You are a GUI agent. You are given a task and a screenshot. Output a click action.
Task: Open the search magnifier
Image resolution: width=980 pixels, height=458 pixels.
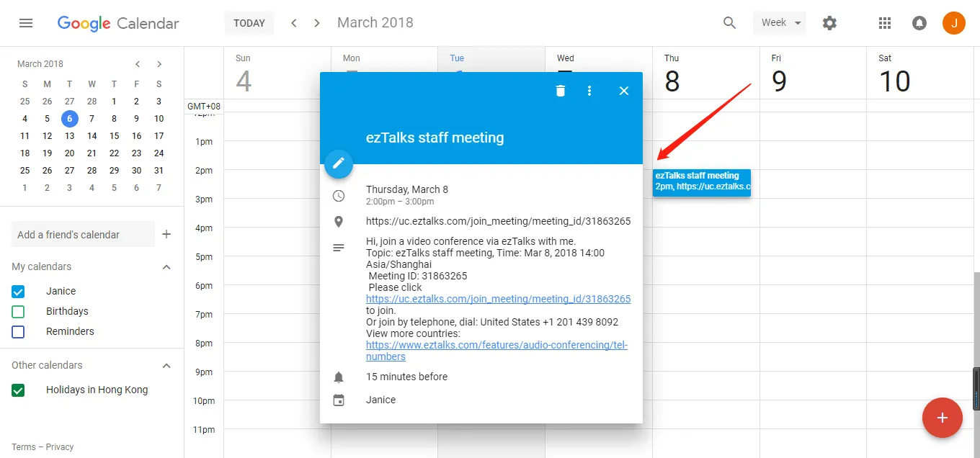tap(730, 23)
